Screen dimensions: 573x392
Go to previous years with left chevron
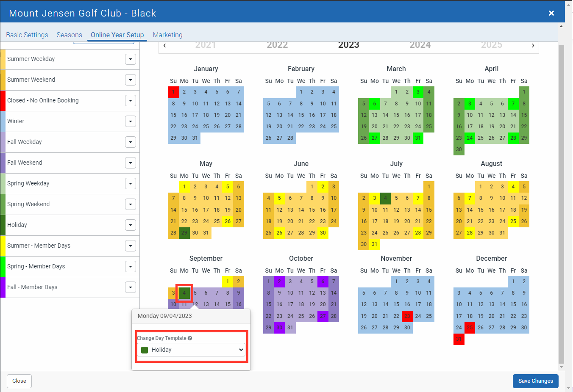(165, 45)
